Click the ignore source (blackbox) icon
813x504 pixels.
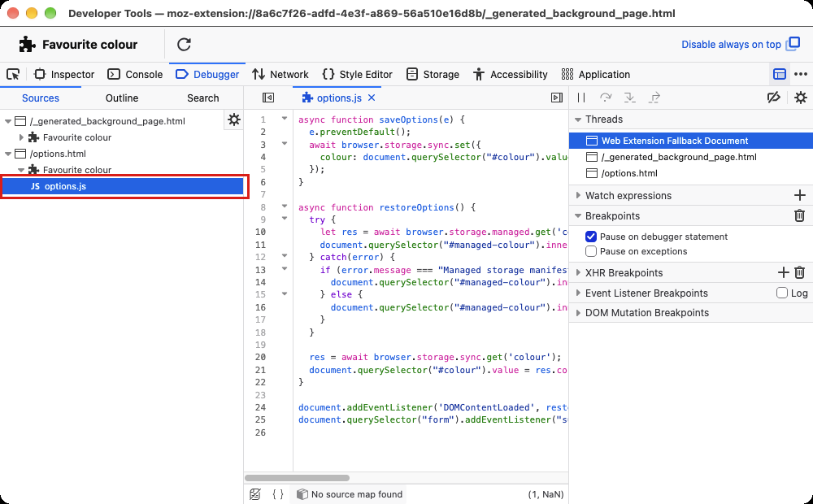pos(254,494)
